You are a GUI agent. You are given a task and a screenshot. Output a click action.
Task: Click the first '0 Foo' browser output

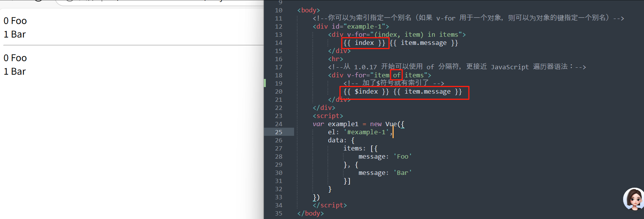(15, 21)
